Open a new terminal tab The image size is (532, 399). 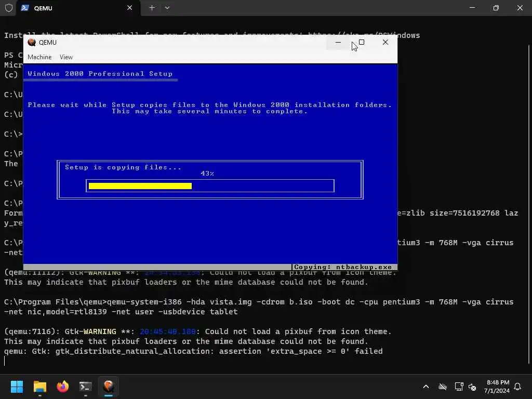152,8
